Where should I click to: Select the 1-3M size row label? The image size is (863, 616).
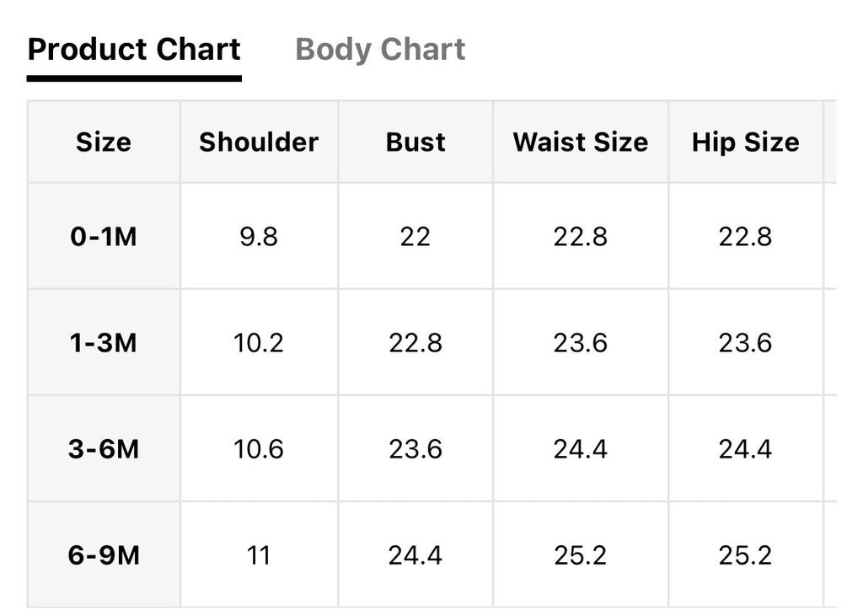[x=104, y=342]
